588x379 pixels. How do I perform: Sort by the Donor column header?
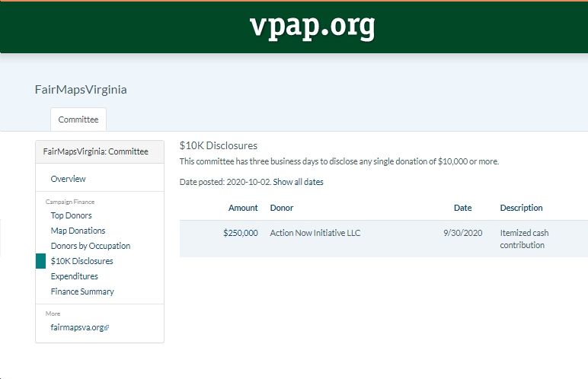(x=282, y=208)
